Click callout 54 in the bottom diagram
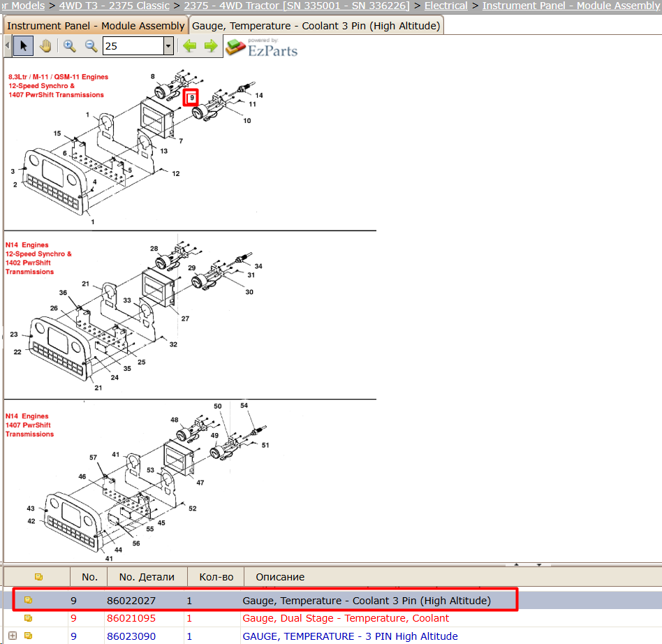This screenshot has width=662, height=644. coord(244,405)
